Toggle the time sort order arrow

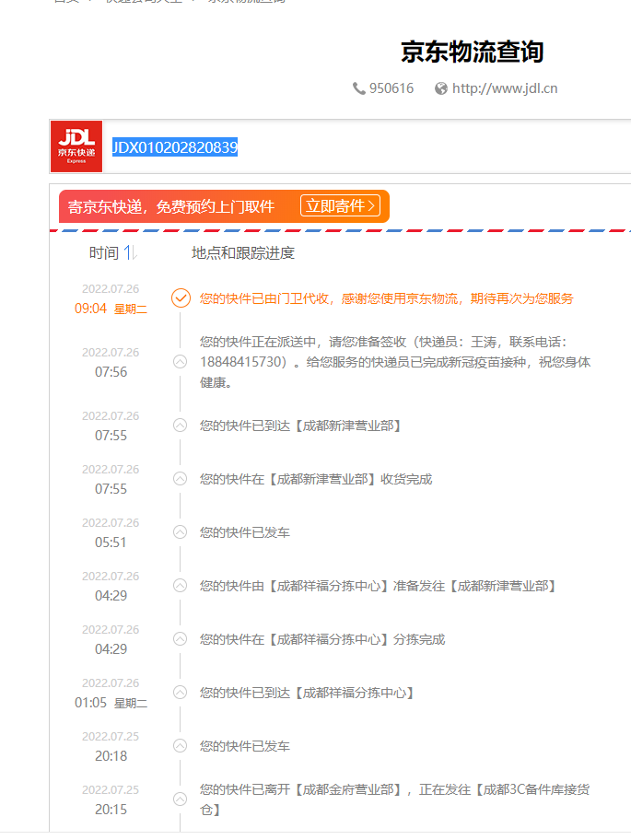(x=130, y=252)
